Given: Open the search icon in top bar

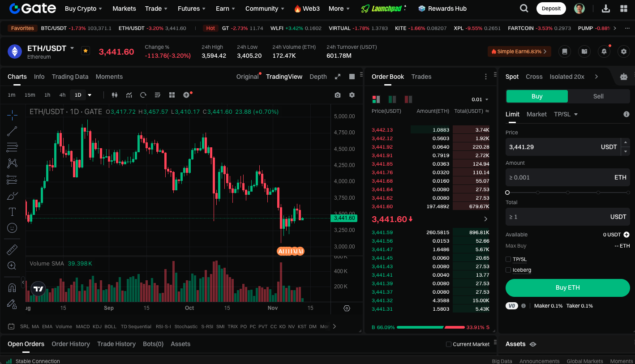Looking at the screenshot, I should [x=523, y=9].
